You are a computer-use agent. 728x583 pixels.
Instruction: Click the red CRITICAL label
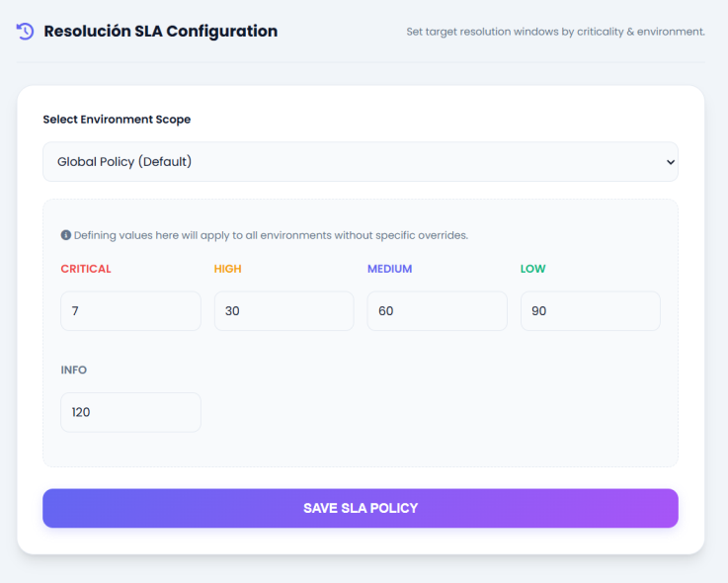[x=86, y=269]
